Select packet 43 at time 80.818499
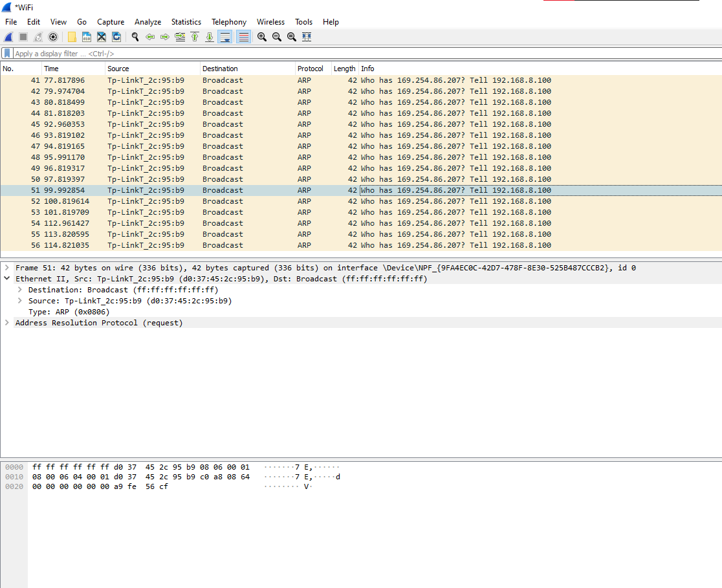The height and width of the screenshot is (588, 722). pyautogui.click(x=361, y=102)
